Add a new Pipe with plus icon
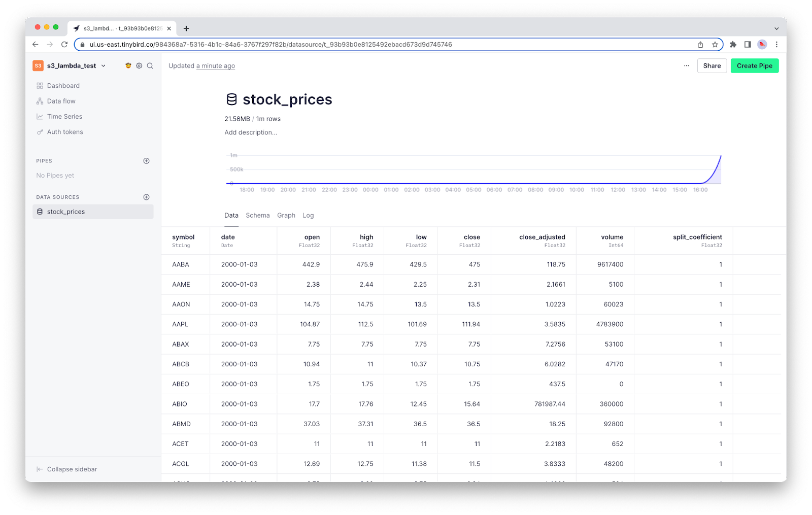This screenshot has height=515, width=812. coord(146,161)
